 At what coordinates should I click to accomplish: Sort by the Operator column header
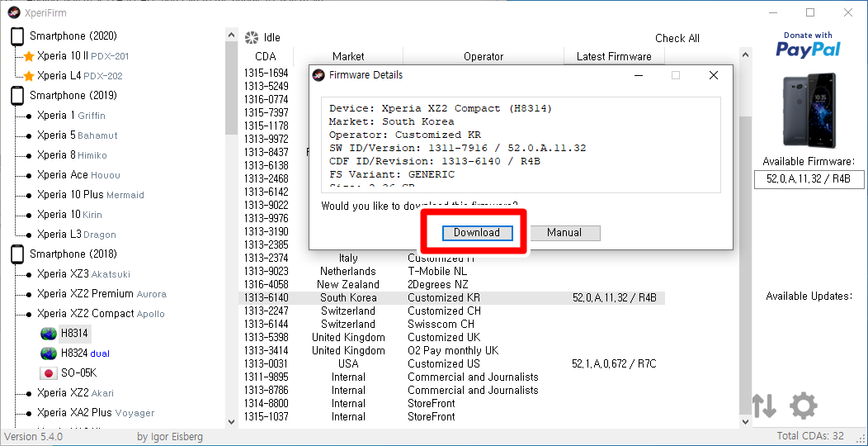point(484,56)
